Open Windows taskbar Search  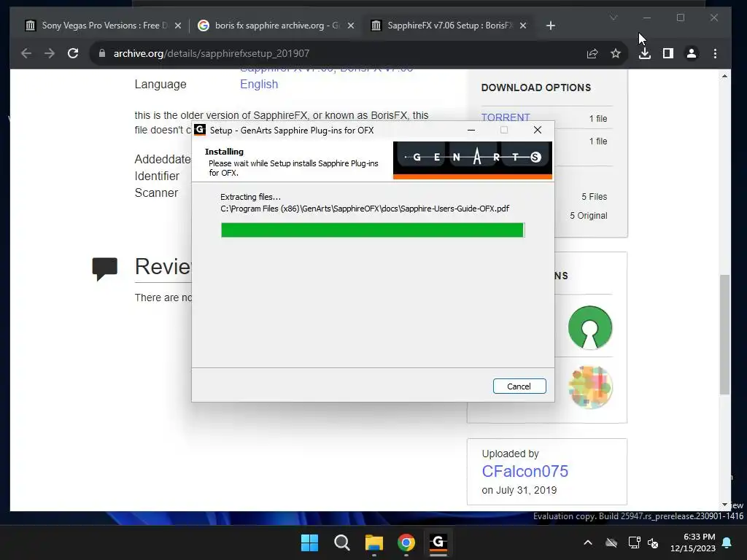341,542
